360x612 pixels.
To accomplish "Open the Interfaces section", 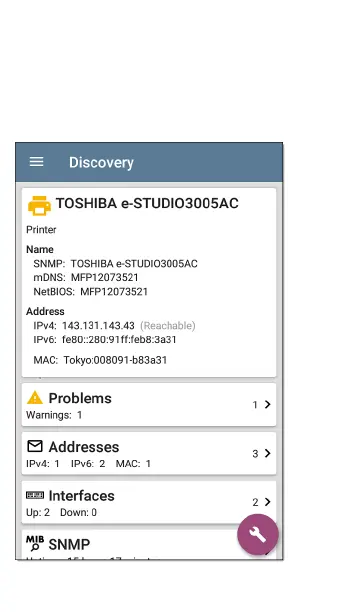I will pos(149,502).
